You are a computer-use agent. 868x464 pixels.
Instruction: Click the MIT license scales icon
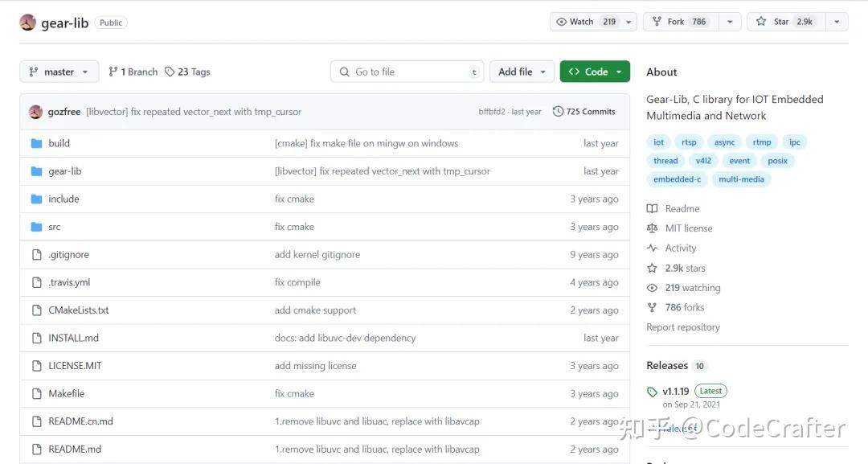pos(652,228)
